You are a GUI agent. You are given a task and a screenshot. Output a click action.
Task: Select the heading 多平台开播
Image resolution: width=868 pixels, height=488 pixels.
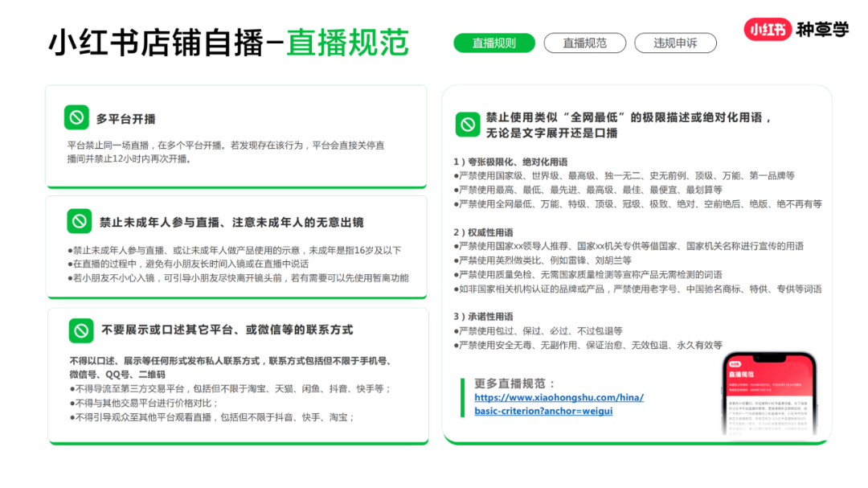pyautogui.click(x=126, y=119)
